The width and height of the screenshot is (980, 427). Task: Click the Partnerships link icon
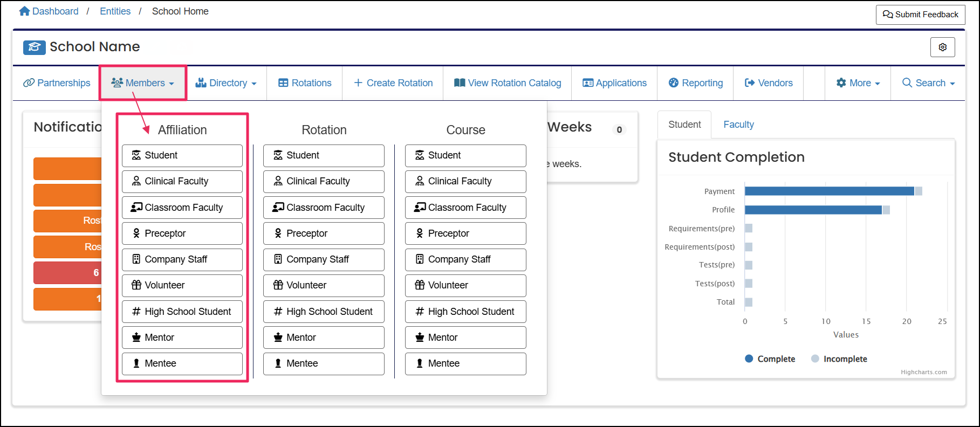coord(29,83)
